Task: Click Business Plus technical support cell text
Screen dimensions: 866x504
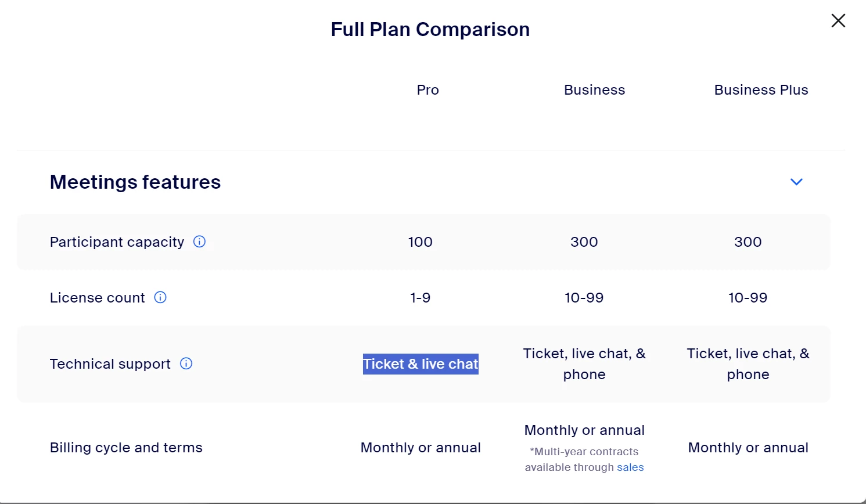Action: [748, 364]
